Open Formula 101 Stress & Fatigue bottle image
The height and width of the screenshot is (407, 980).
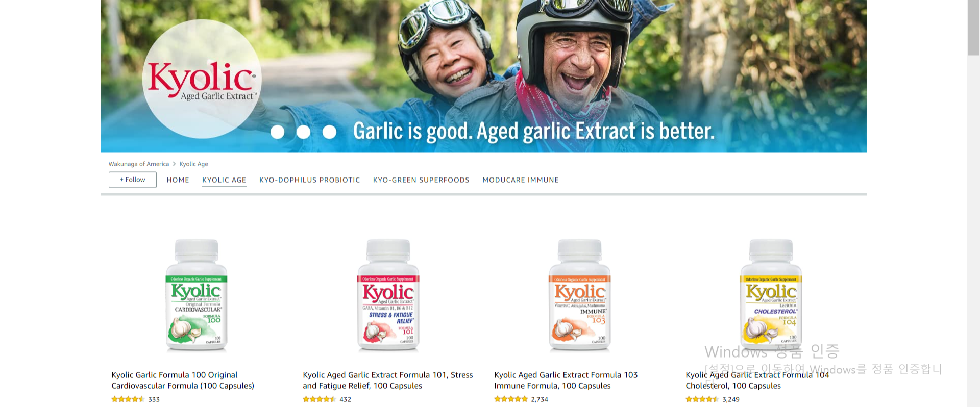click(388, 295)
